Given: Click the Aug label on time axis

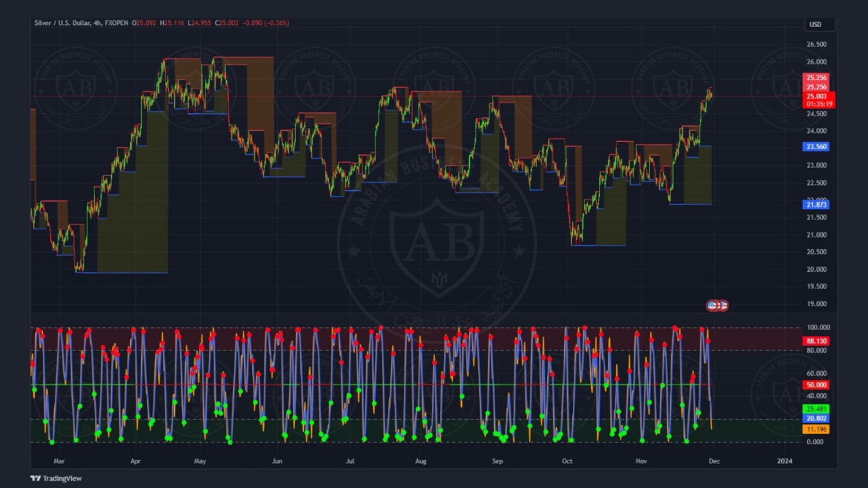Looking at the screenshot, I should click(x=421, y=461).
